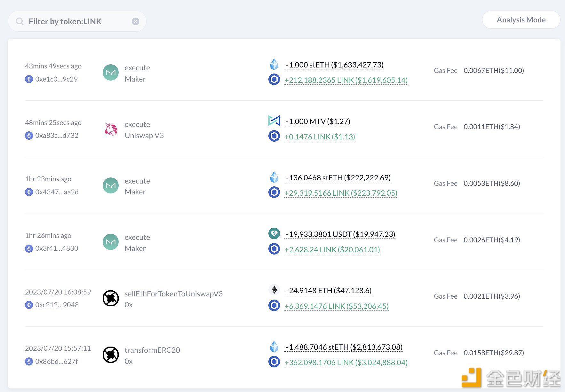
Task: Click -1,000 stETH ($1,633,427.73) amount
Action: pyautogui.click(x=334, y=65)
